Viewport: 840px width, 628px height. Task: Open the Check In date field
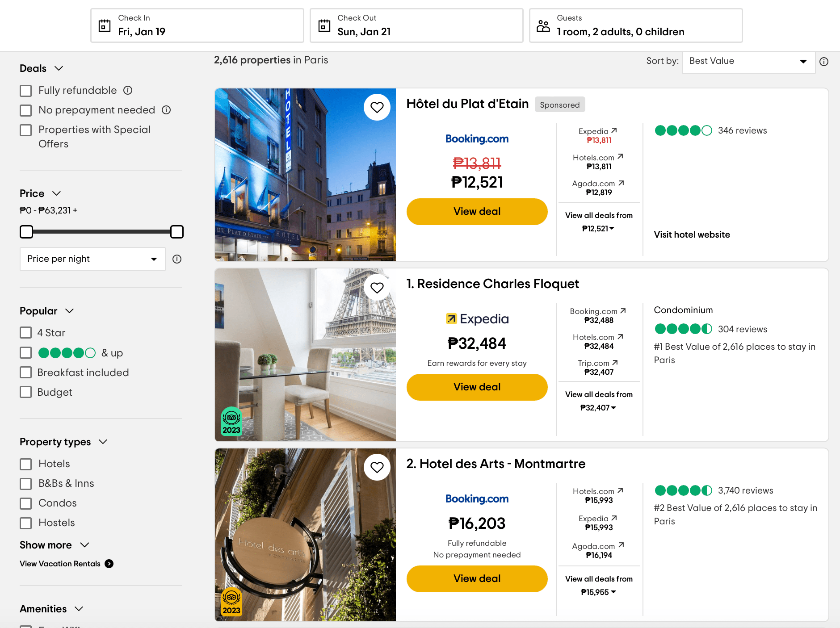pyautogui.click(x=197, y=25)
